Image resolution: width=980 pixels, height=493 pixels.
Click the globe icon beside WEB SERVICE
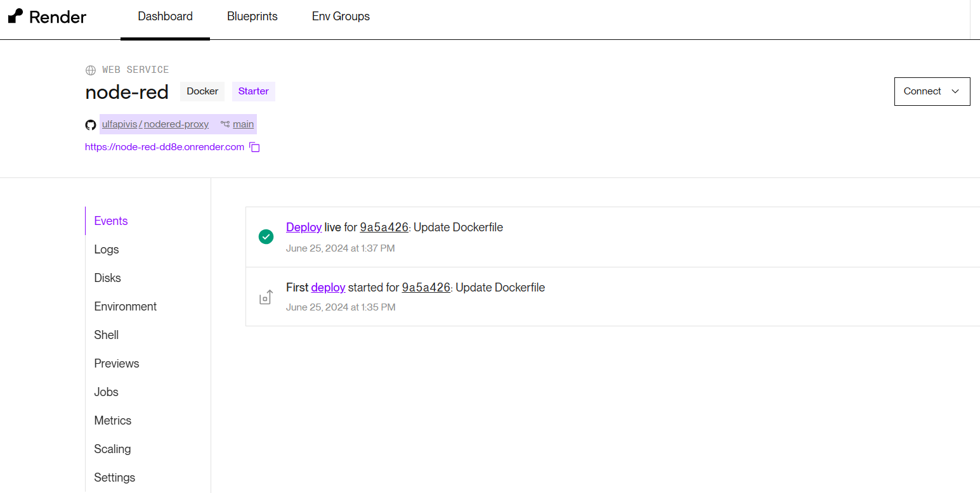pyautogui.click(x=89, y=70)
